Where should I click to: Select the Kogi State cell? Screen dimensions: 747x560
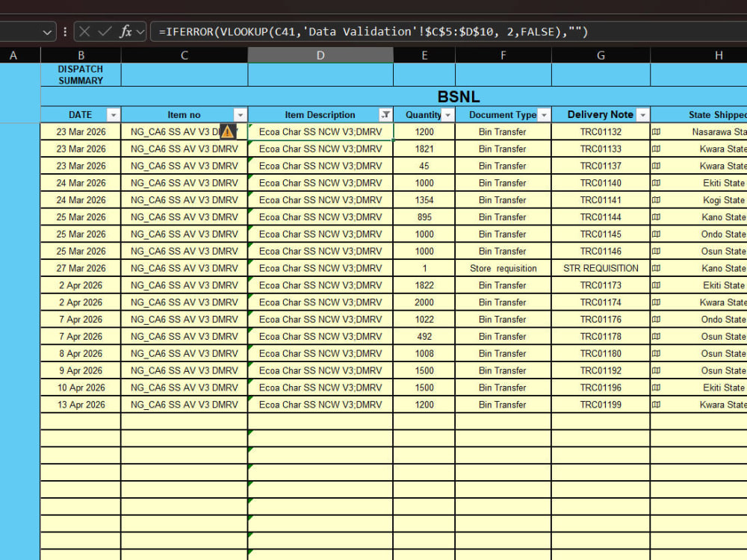pos(699,200)
